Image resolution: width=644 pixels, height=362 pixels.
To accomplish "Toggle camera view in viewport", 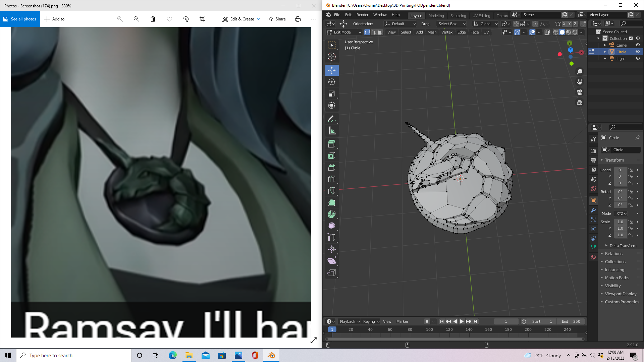I will [x=579, y=92].
